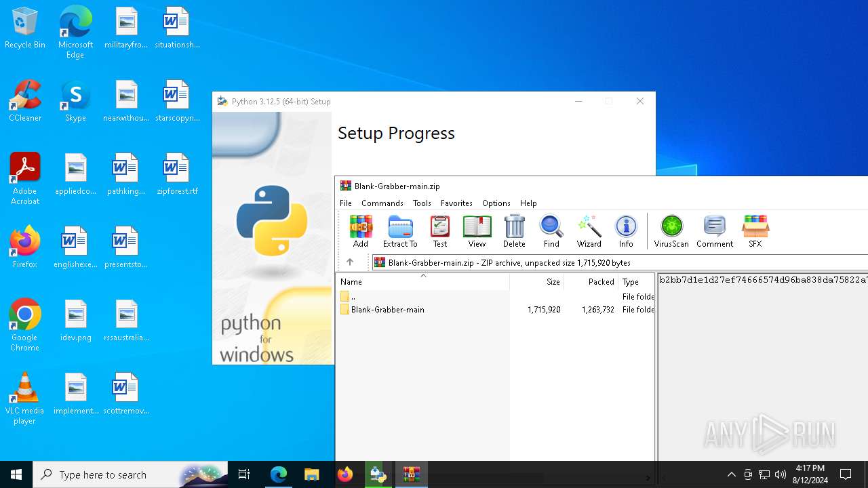Open the notification center
This screenshot has height=488, width=868.
point(846,474)
